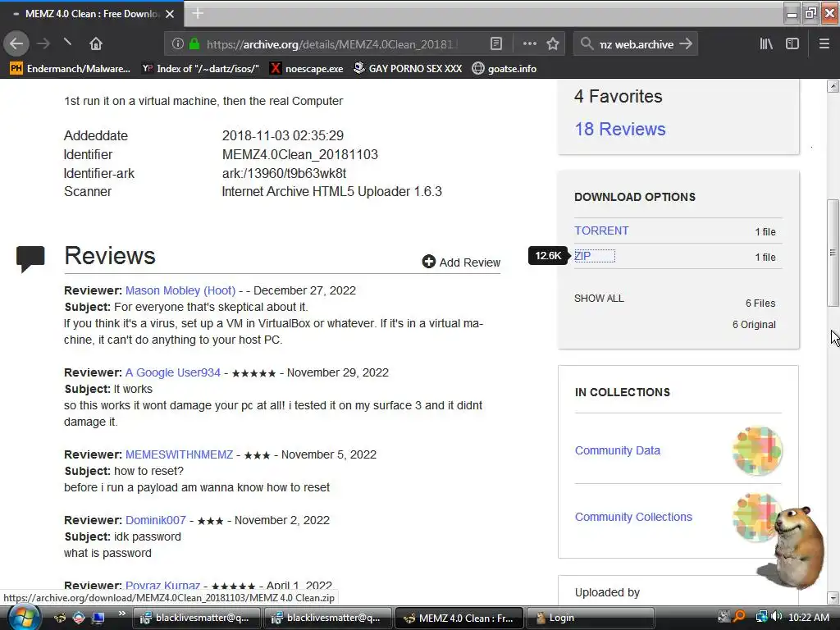Click the forward navigation arrow
Viewport: 840px width, 630px height.
[x=43, y=44]
